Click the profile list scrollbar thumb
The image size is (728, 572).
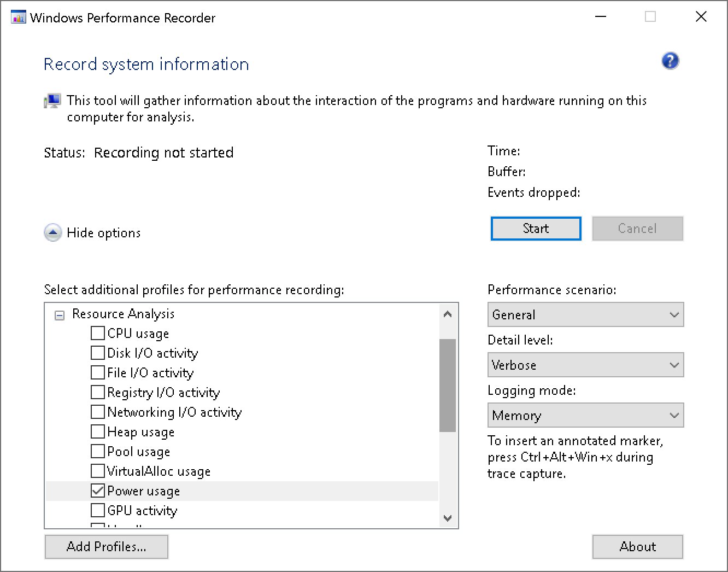click(x=447, y=385)
